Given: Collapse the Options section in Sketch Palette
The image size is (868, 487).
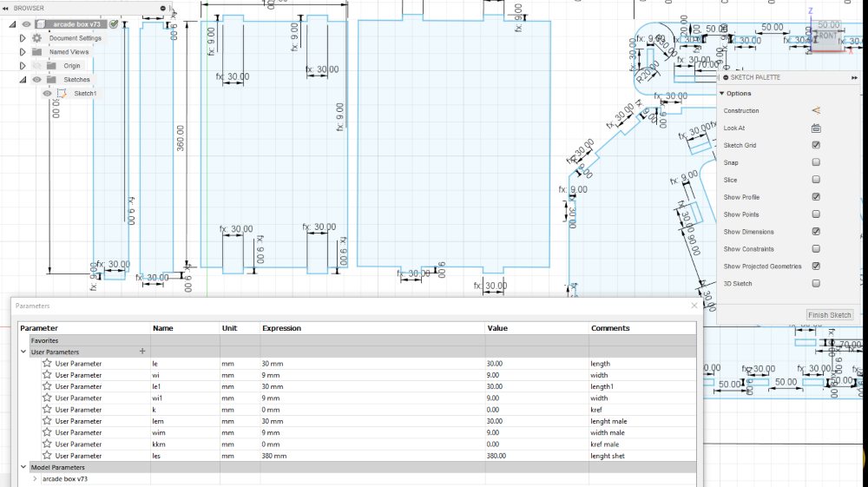Looking at the screenshot, I should tap(722, 94).
